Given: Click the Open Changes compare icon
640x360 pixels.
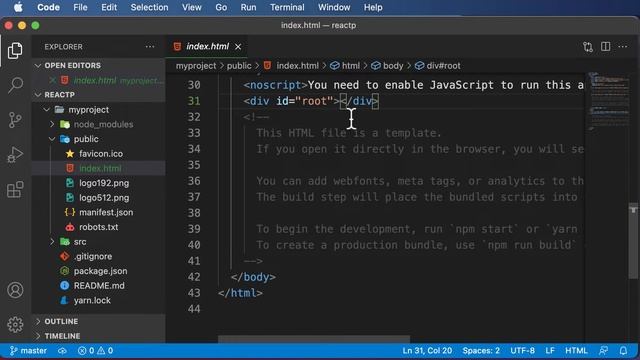Looking at the screenshot, I should point(588,47).
